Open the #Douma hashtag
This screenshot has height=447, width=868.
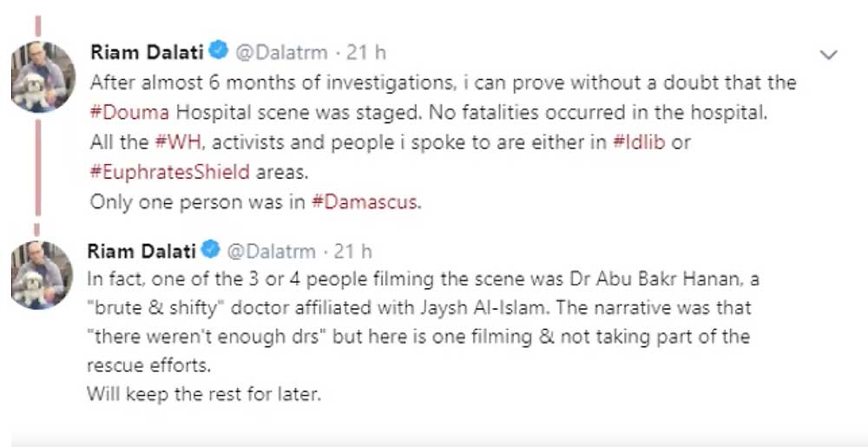coord(122,114)
